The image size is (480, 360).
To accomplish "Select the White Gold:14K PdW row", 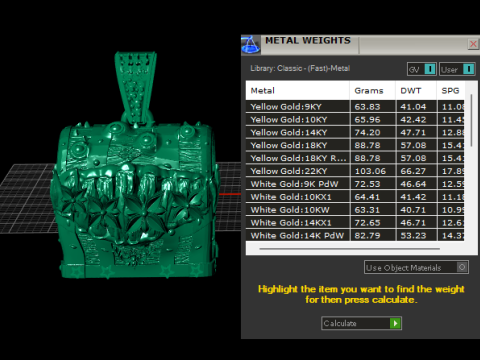I will point(355,235).
